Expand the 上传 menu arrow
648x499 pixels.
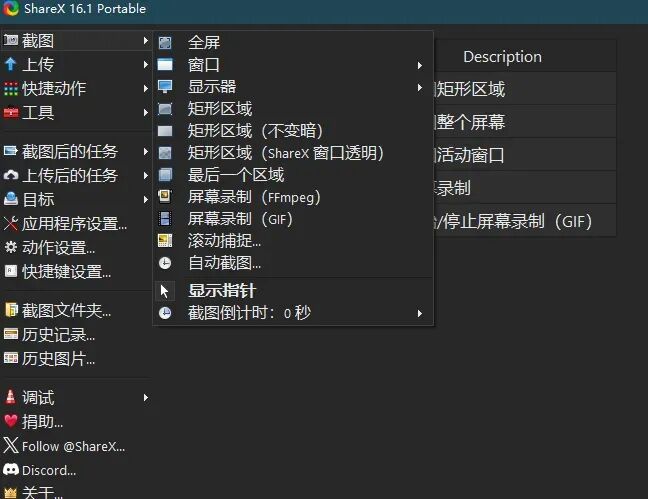click(x=145, y=64)
